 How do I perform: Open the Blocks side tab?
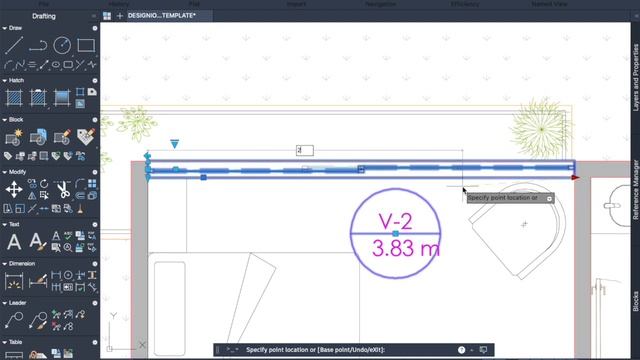pos(636,302)
